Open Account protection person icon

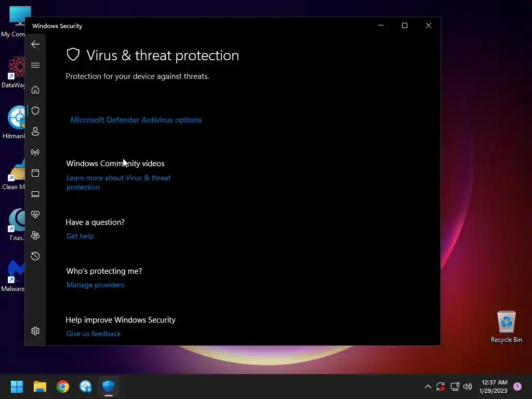35,131
